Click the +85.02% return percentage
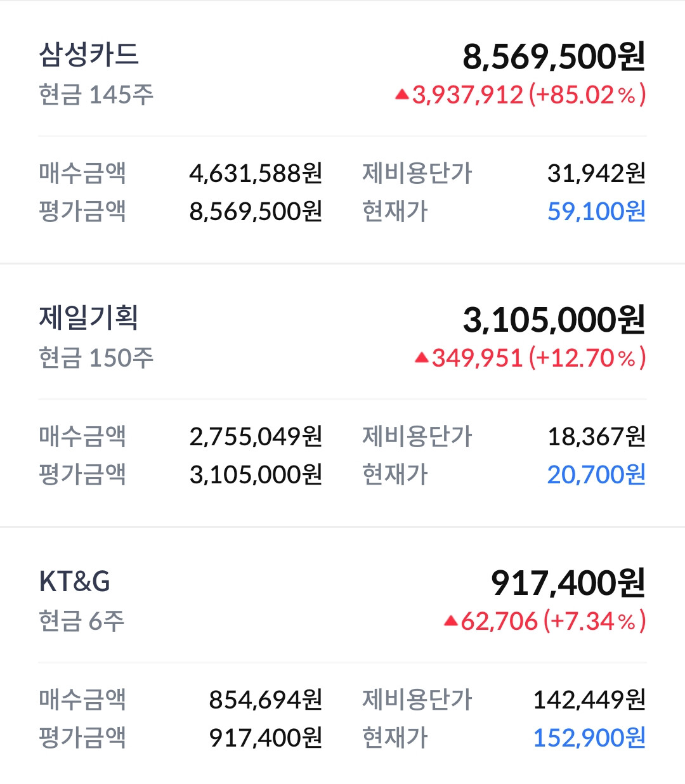The height and width of the screenshot is (784, 685). point(587,95)
